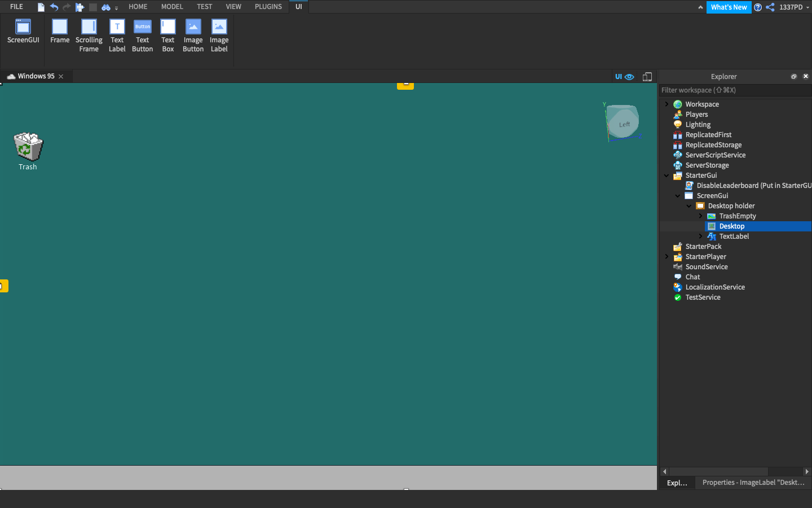The image size is (812, 508).
Task: Open the What's New panel
Action: 729,7
